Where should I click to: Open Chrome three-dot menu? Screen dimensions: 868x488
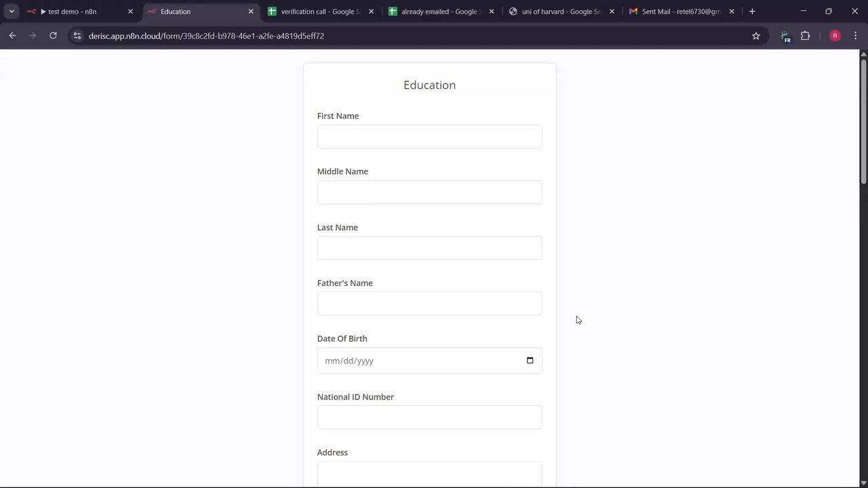[x=855, y=36]
